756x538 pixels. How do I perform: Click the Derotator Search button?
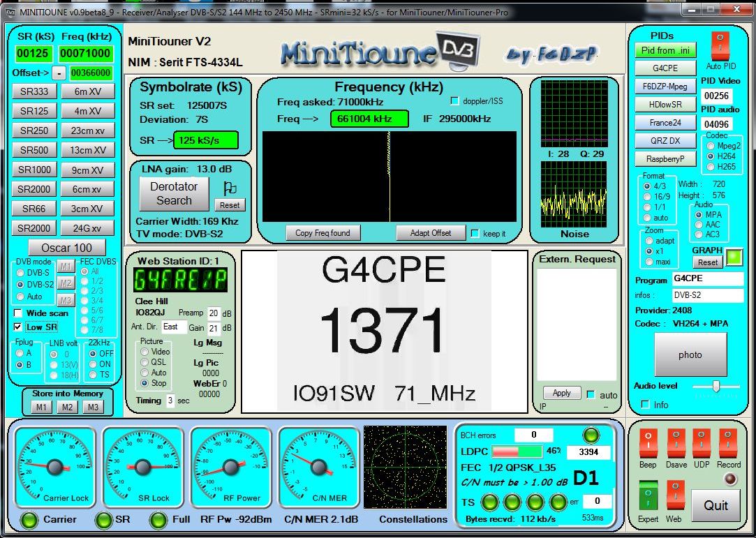(x=174, y=193)
